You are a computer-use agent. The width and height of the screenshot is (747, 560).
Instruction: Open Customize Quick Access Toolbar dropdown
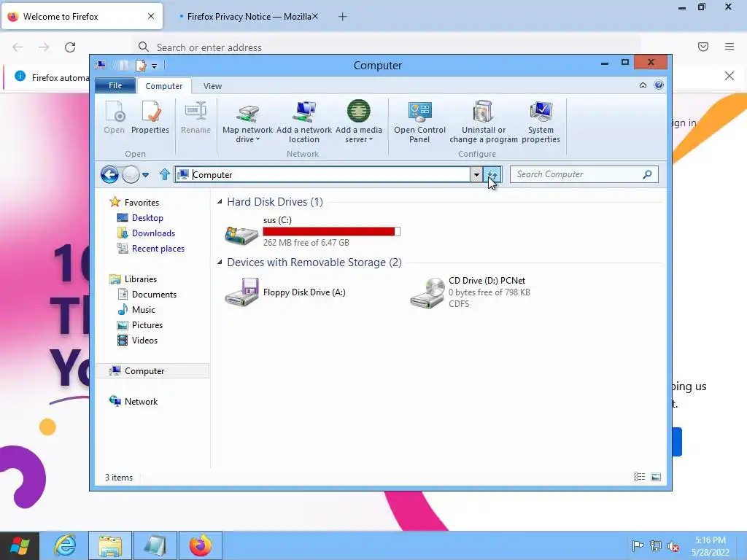155,66
